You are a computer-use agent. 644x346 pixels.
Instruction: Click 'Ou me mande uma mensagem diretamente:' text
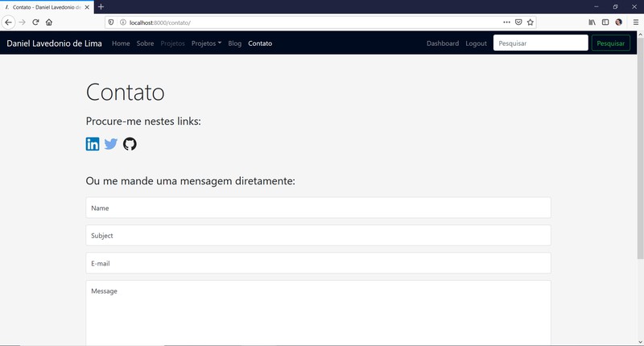[191, 181]
